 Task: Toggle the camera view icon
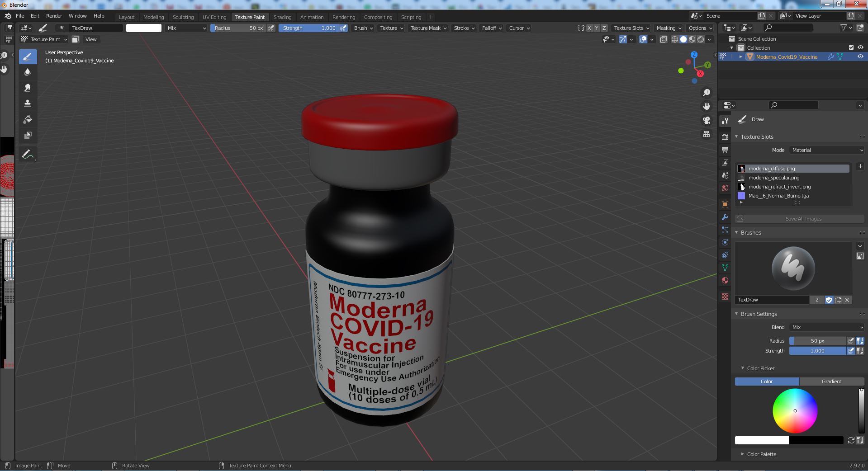tap(706, 120)
